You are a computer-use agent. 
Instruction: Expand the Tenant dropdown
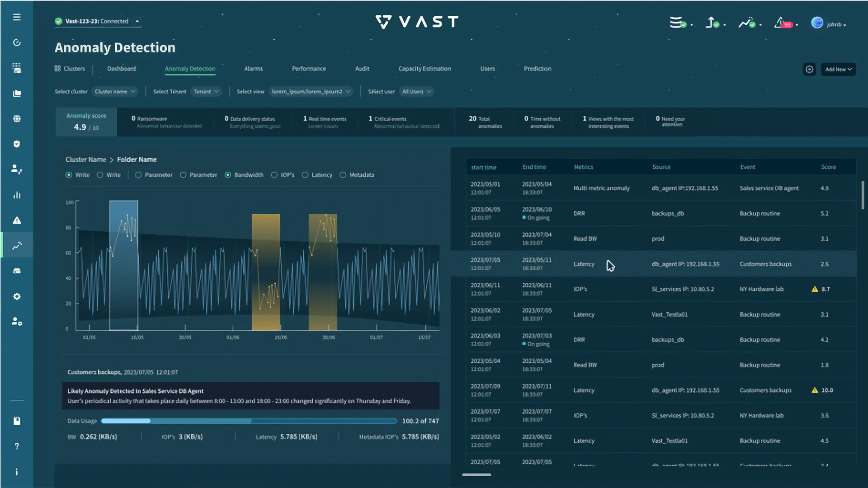(x=206, y=92)
